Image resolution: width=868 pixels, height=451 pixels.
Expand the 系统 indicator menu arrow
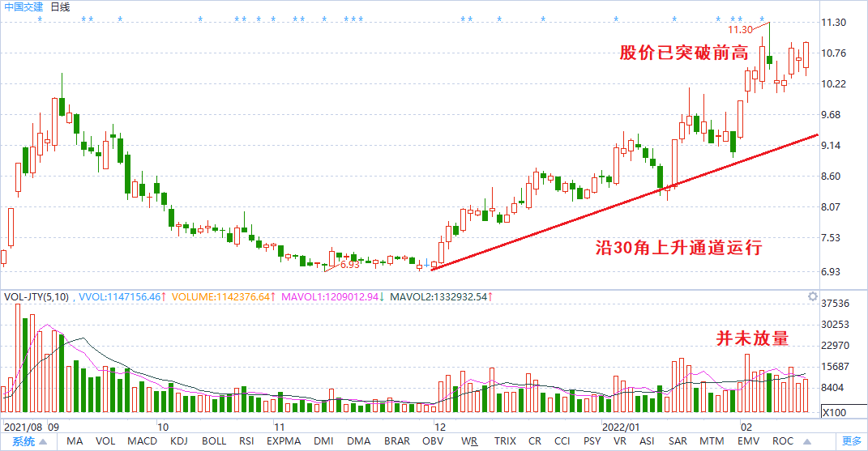(x=43, y=441)
